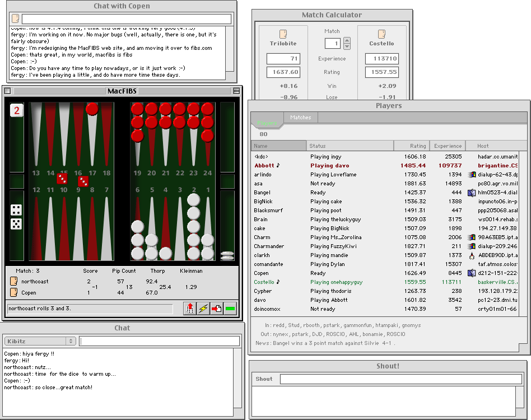
Task: Click the Shout text input field
Action: click(401, 379)
